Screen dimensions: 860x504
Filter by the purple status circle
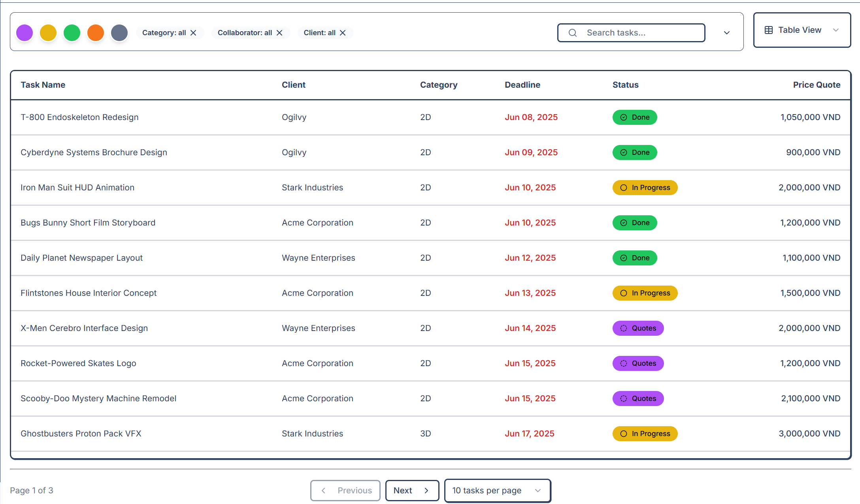point(25,33)
